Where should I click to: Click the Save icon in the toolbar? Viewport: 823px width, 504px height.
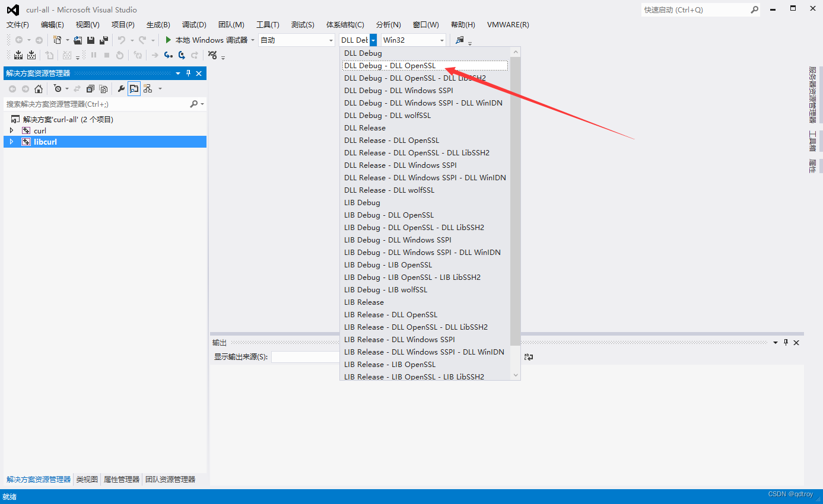(x=91, y=40)
